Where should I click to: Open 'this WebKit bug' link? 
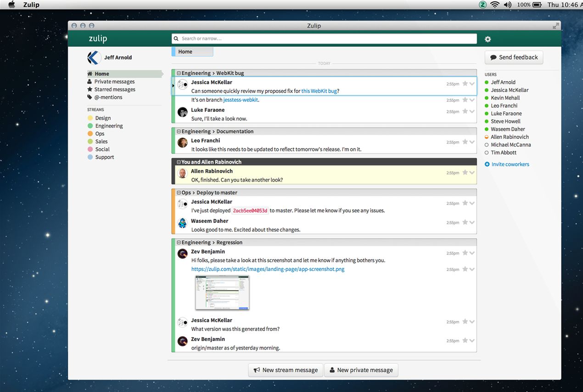319,91
